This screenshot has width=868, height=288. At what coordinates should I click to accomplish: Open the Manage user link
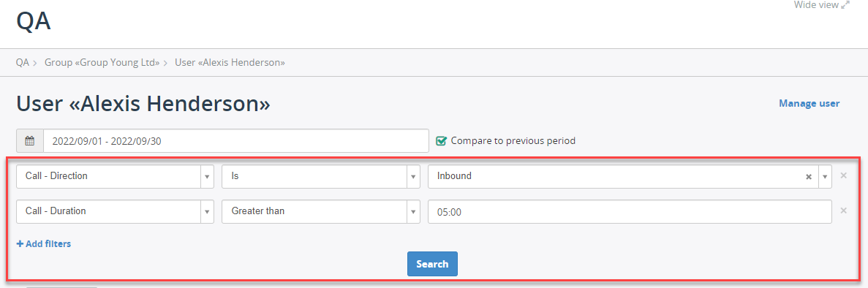809,104
